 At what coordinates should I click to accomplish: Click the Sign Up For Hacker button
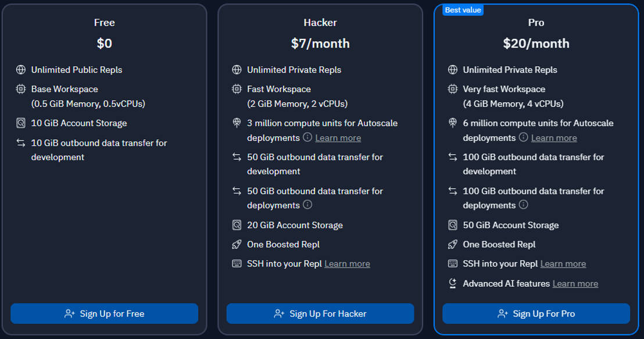[x=320, y=313]
